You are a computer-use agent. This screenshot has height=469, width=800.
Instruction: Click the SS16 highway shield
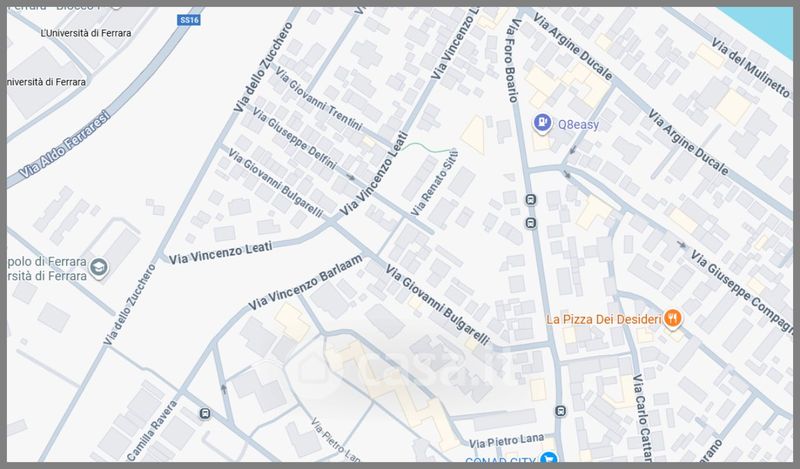(x=189, y=20)
